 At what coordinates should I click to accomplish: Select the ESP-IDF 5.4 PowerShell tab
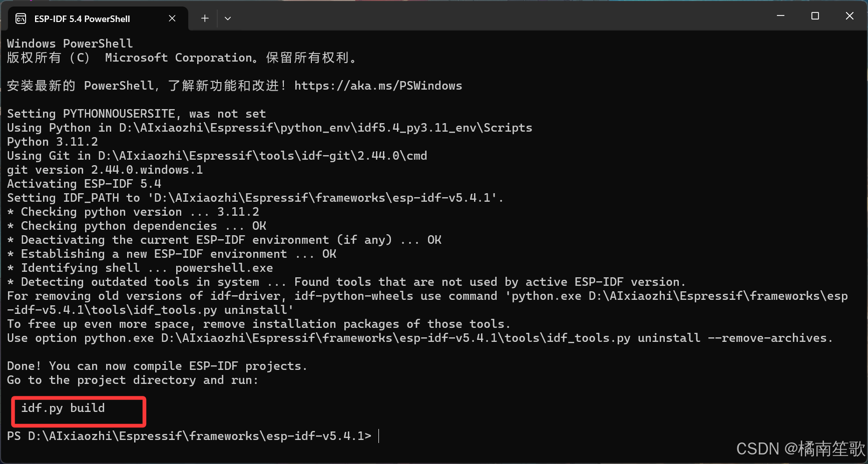[x=82, y=19]
